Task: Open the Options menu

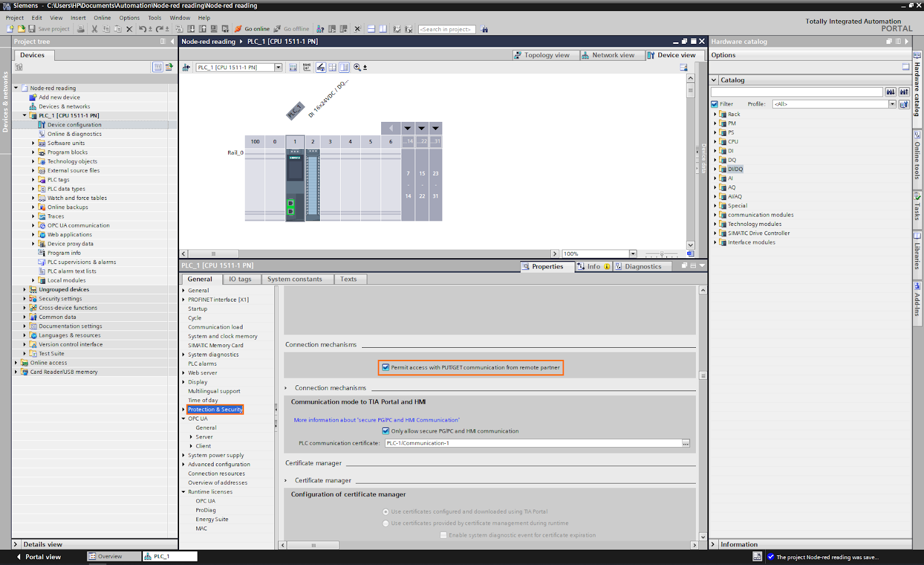Action: point(129,18)
